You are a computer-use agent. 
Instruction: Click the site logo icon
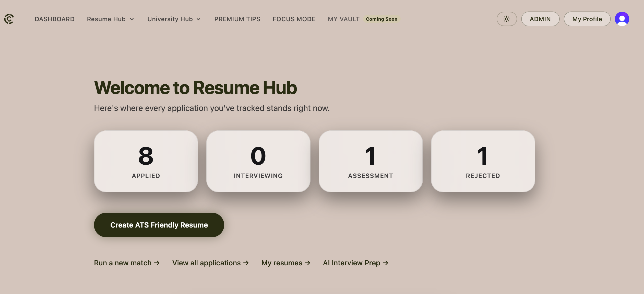(x=9, y=19)
